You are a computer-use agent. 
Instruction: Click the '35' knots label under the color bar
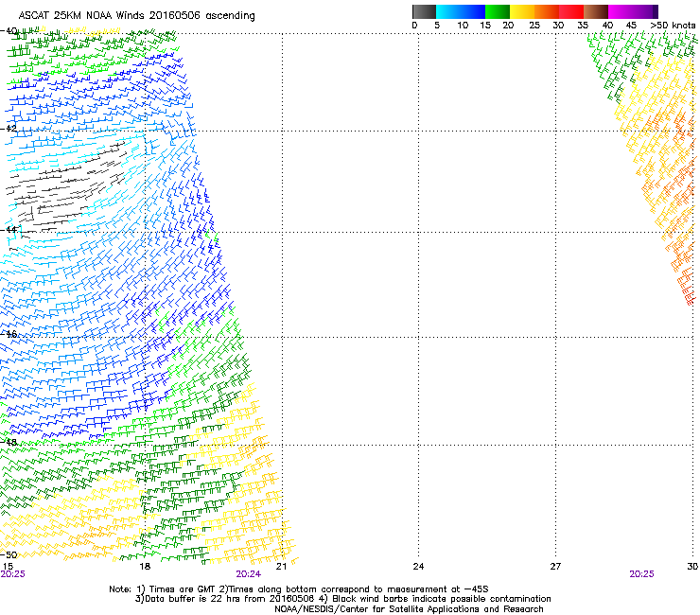point(582,26)
